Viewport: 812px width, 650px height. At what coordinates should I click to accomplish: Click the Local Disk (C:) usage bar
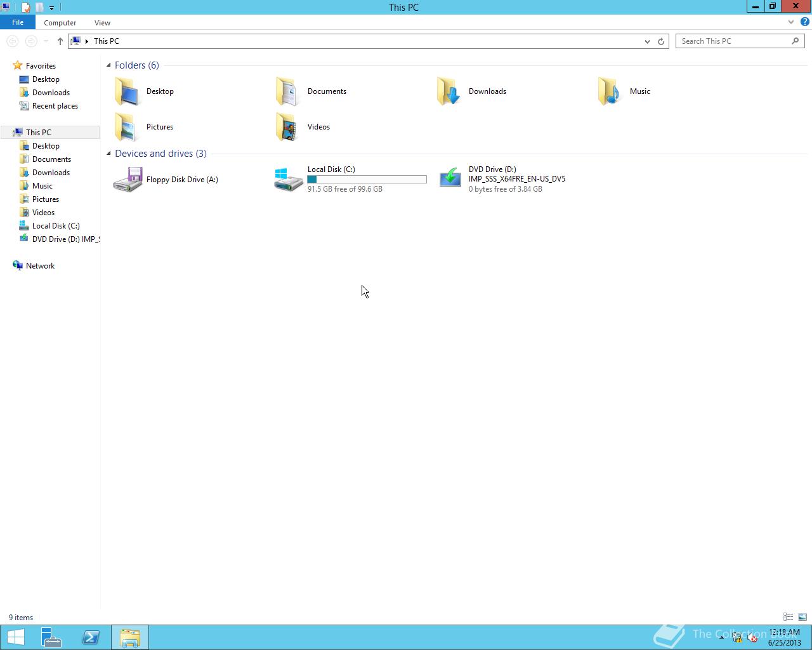tap(367, 180)
